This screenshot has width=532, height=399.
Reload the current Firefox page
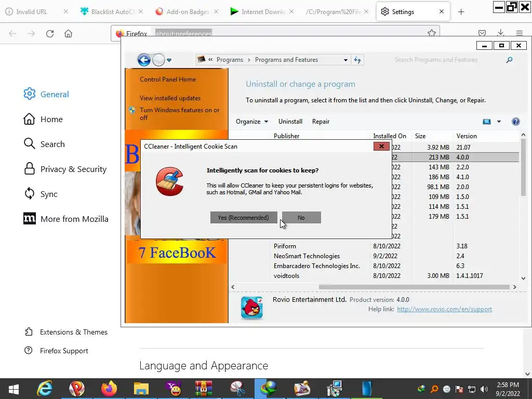point(50,34)
